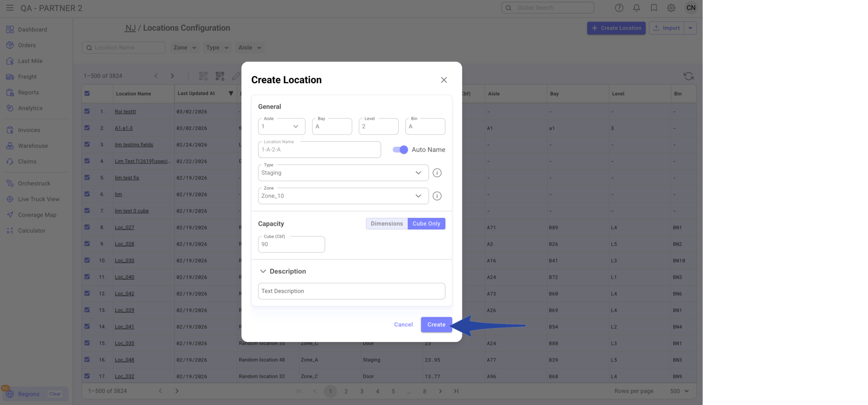Open the Aisle dropdown in dialog
Screen dimensions: 868x405
[281, 126]
